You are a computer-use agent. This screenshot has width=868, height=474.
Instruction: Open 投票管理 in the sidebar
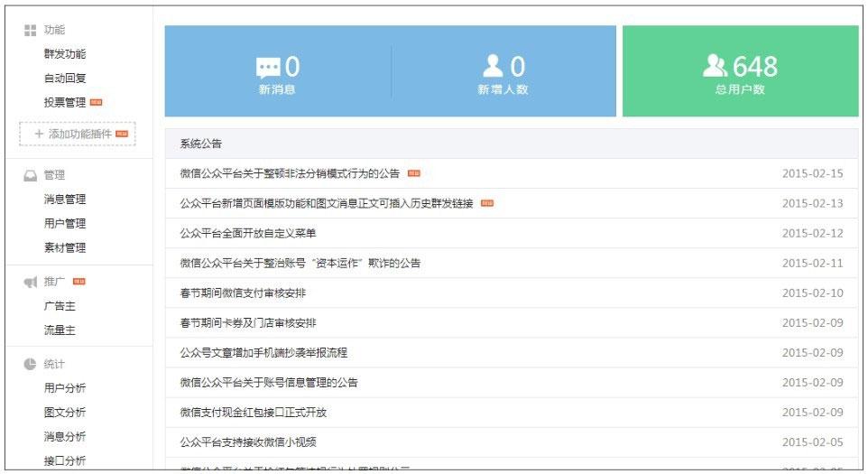(x=65, y=102)
